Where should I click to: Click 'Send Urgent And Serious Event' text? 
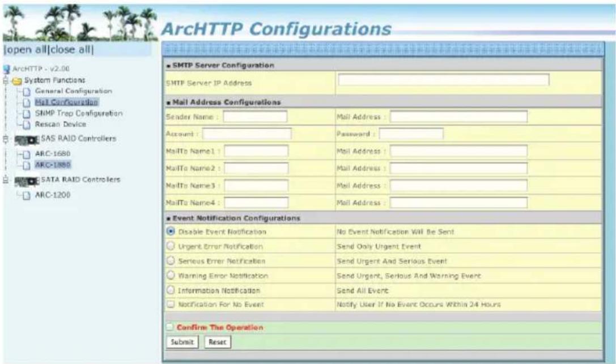pyautogui.click(x=392, y=261)
